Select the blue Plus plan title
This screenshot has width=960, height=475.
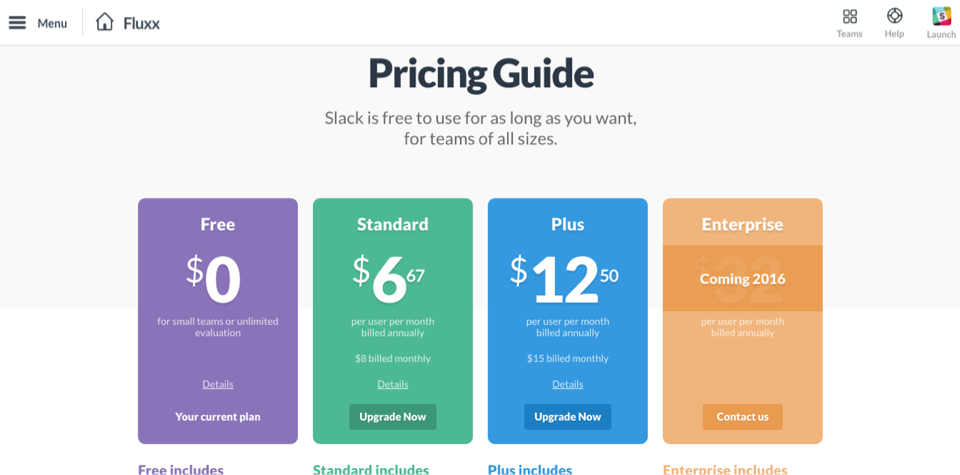click(568, 224)
